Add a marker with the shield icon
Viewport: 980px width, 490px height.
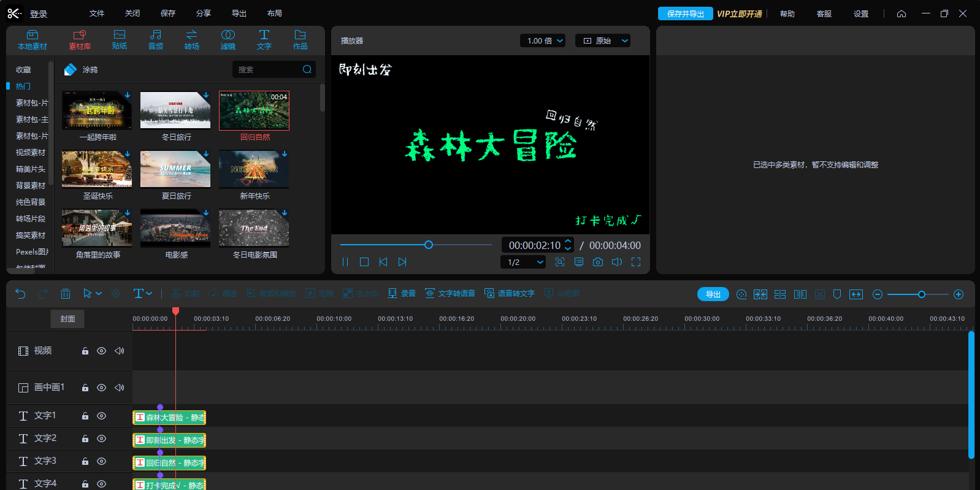[837, 294]
